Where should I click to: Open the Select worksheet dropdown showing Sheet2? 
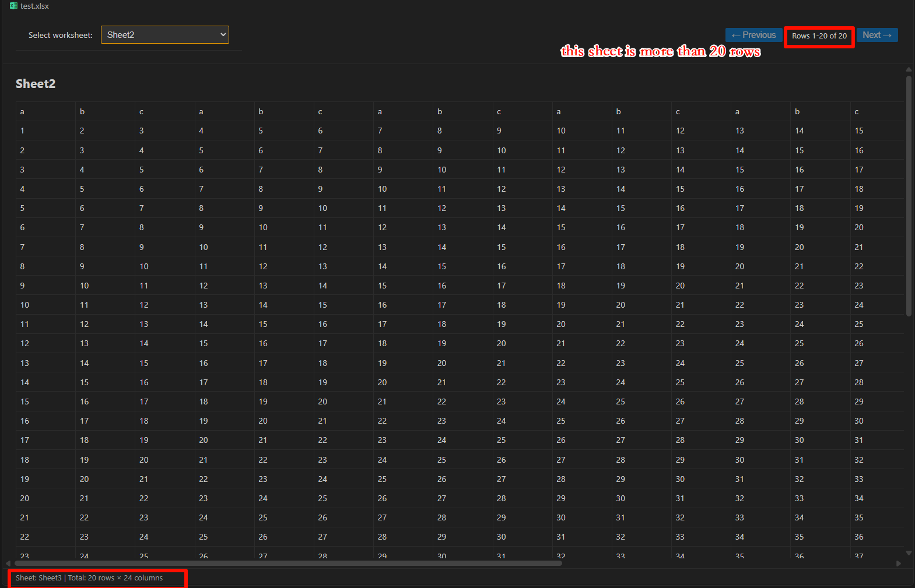(165, 35)
